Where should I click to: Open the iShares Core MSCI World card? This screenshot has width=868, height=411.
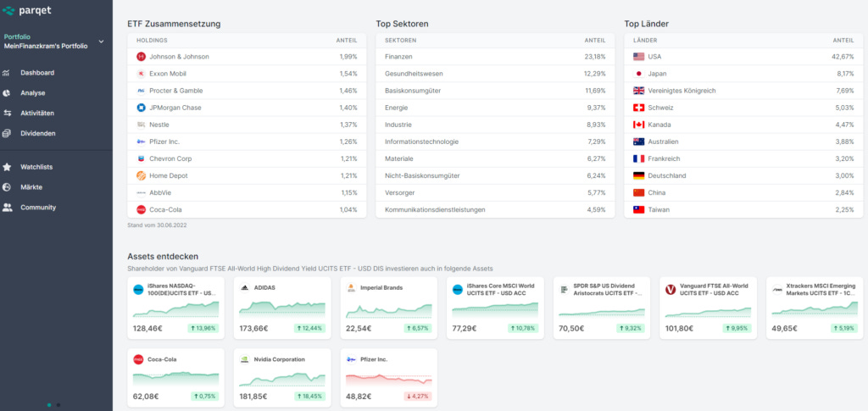[495, 308]
